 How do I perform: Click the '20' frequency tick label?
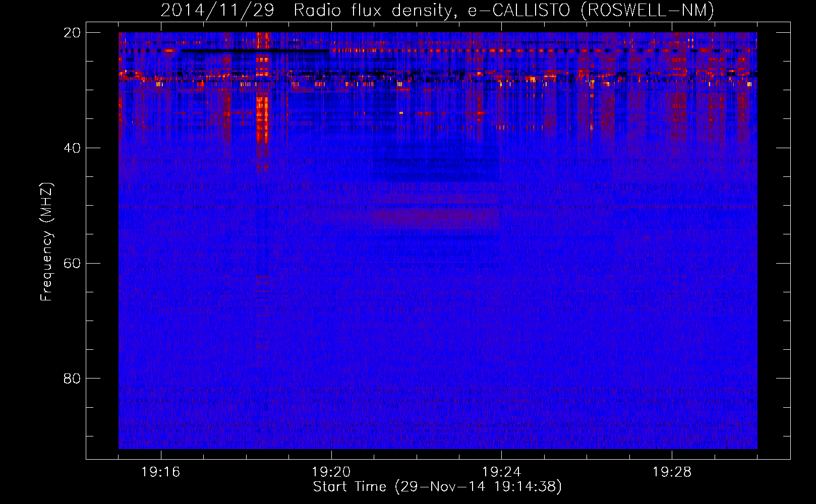(72, 33)
